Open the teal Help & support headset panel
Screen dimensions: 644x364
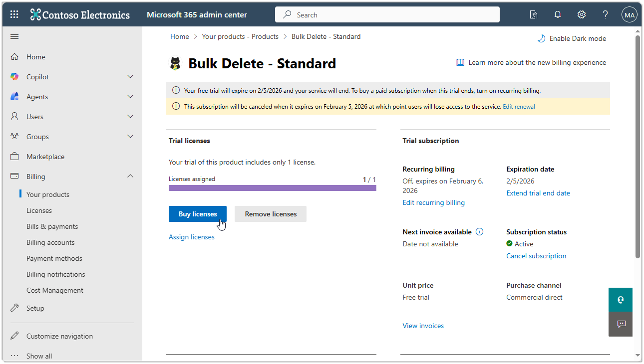[620, 300]
